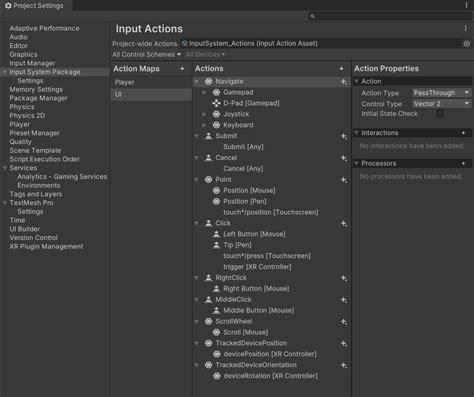Viewport: 474px width, 397px height.
Task: Expand the Keyboard composite binding
Action: point(204,125)
